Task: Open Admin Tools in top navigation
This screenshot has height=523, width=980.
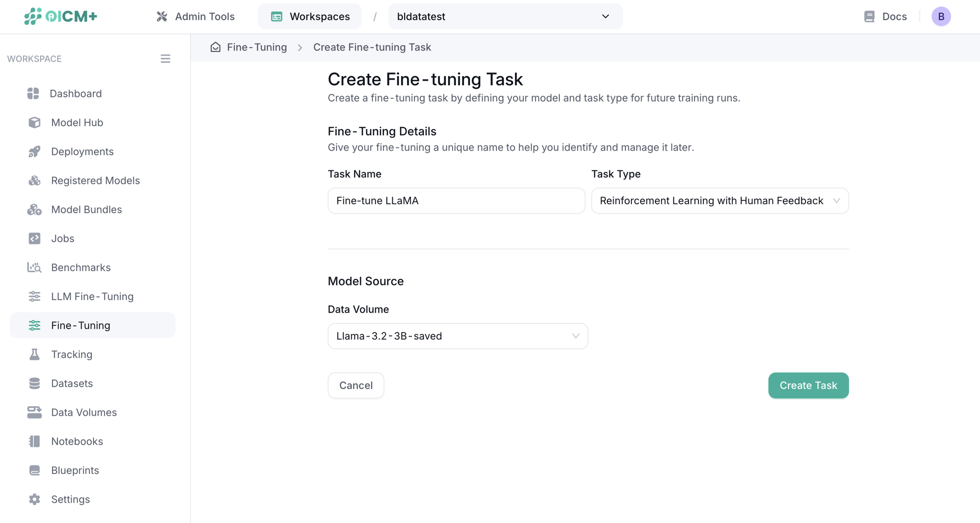Action: [x=195, y=16]
